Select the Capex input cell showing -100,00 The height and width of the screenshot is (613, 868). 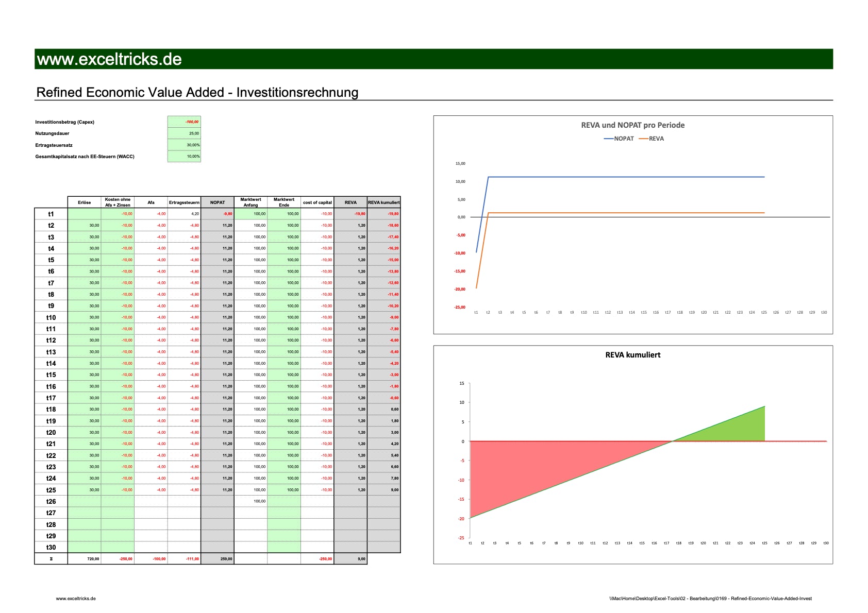pos(184,122)
